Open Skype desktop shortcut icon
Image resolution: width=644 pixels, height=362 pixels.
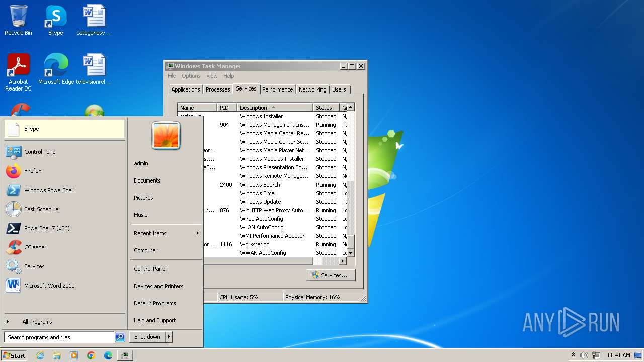55,20
